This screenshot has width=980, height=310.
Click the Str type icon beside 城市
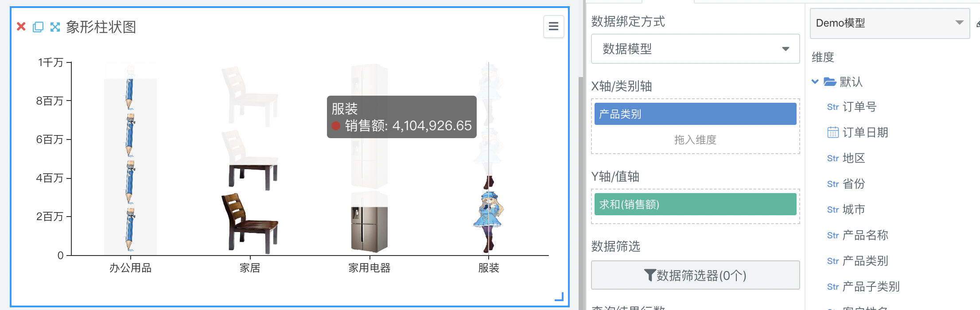click(x=833, y=210)
